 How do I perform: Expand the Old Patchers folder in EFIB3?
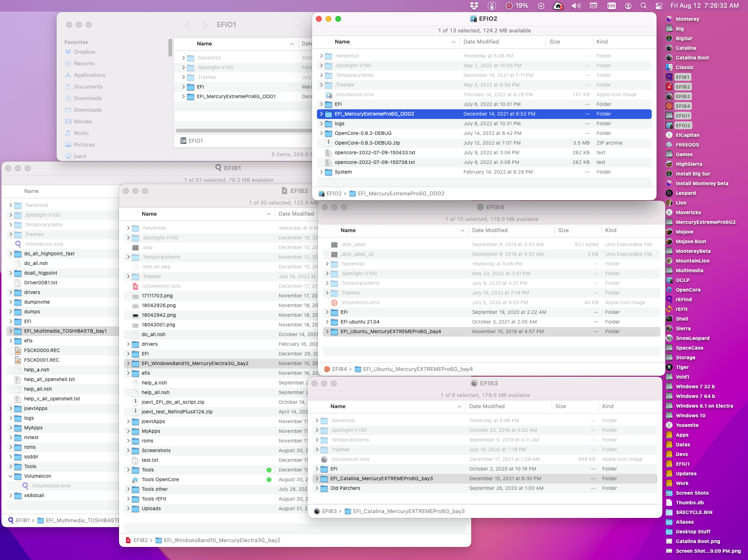click(x=317, y=488)
